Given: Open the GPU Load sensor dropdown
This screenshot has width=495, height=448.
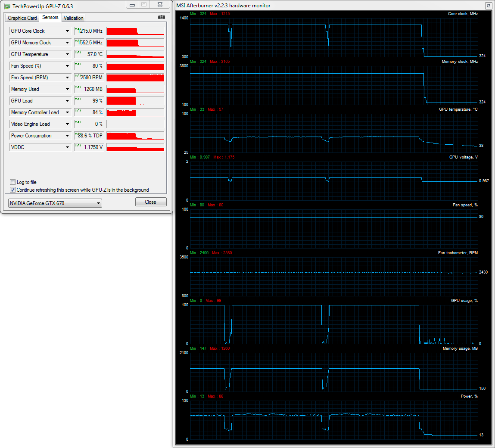Looking at the screenshot, I should click(68, 101).
